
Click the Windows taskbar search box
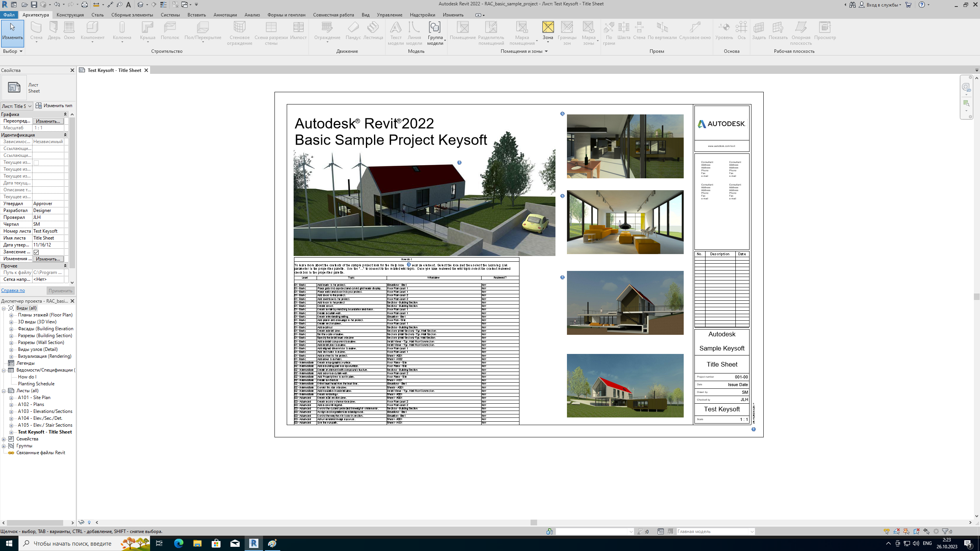click(84, 543)
